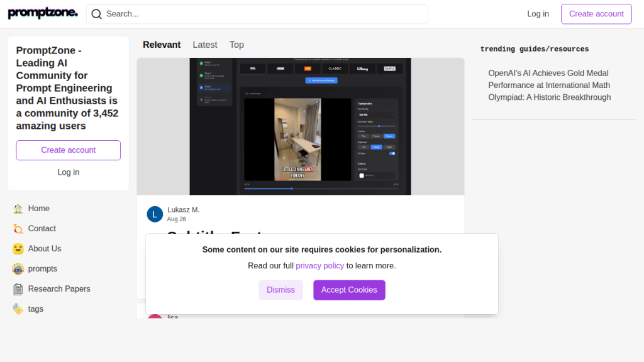Click Create account in the header
The height and width of the screenshot is (362, 644).
[596, 14]
